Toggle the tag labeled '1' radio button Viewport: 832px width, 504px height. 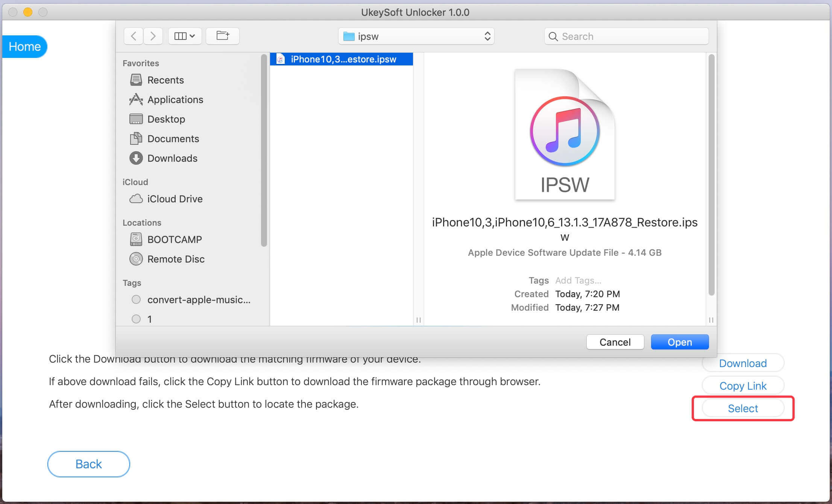(135, 319)
